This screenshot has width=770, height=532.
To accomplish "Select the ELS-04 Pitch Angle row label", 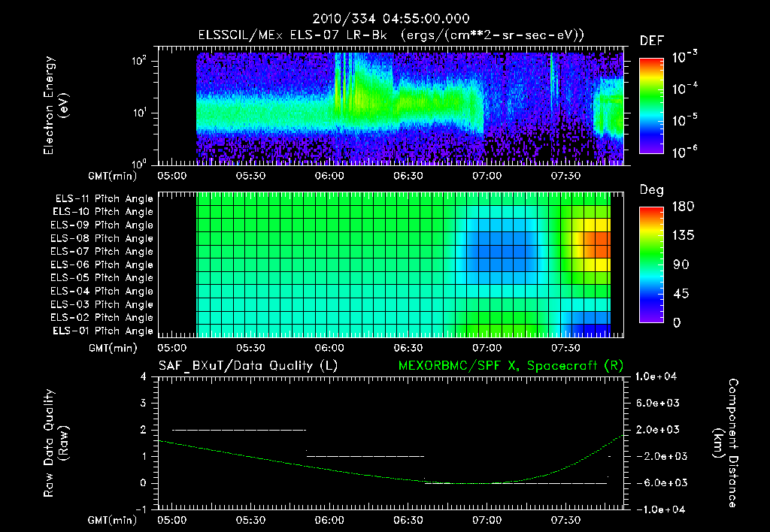I will pos(102,292).
